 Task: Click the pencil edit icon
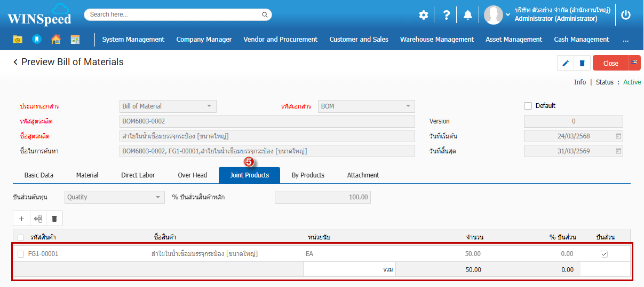pyautogui.click(x=566, y=63)
